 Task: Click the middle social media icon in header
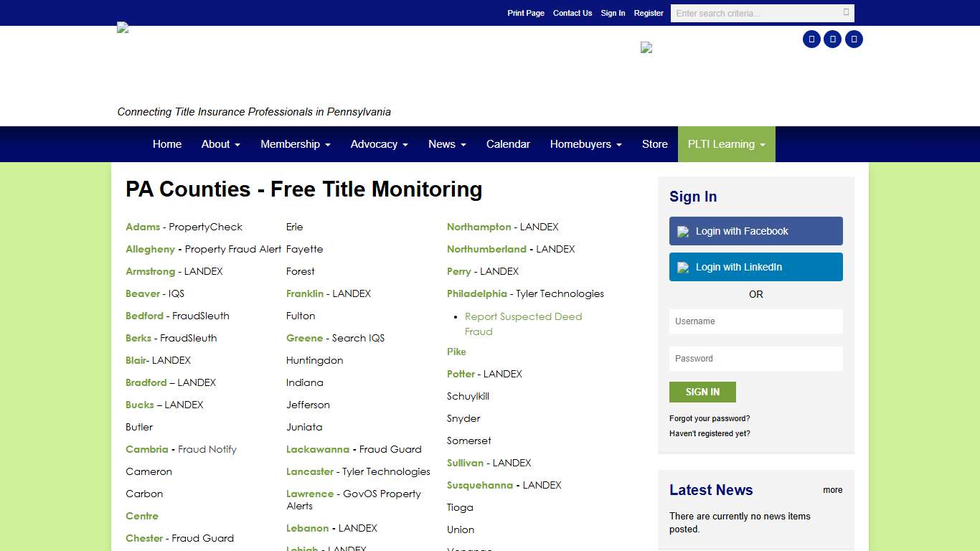coord(833,39)
